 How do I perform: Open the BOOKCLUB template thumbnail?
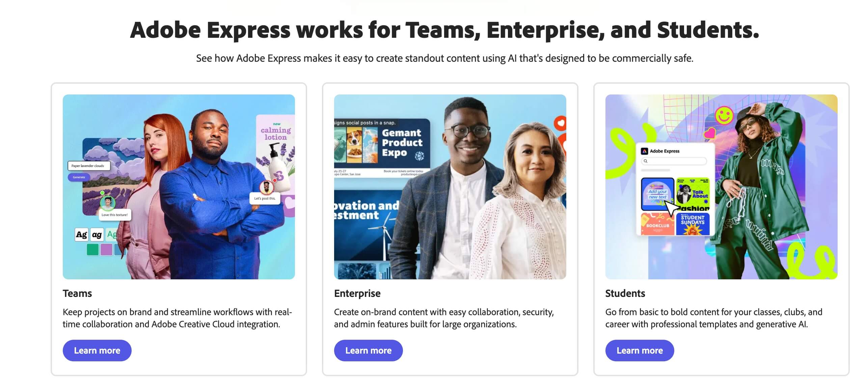pos(657,224)
